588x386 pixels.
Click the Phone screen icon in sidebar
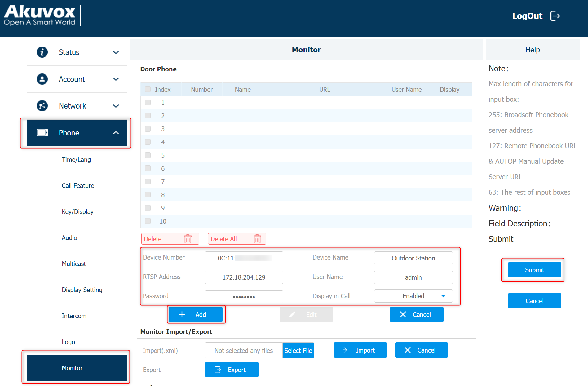[42, 133]
